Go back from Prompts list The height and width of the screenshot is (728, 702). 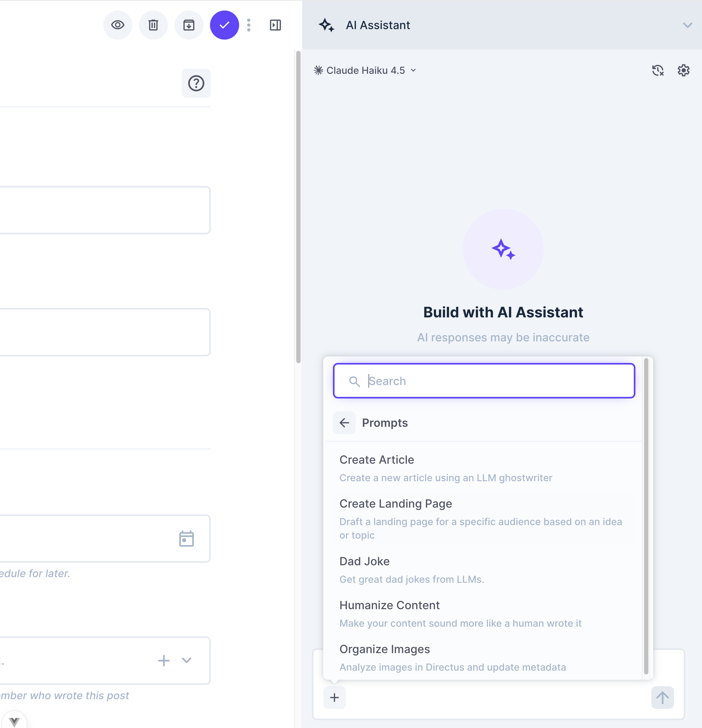point(344,423)
